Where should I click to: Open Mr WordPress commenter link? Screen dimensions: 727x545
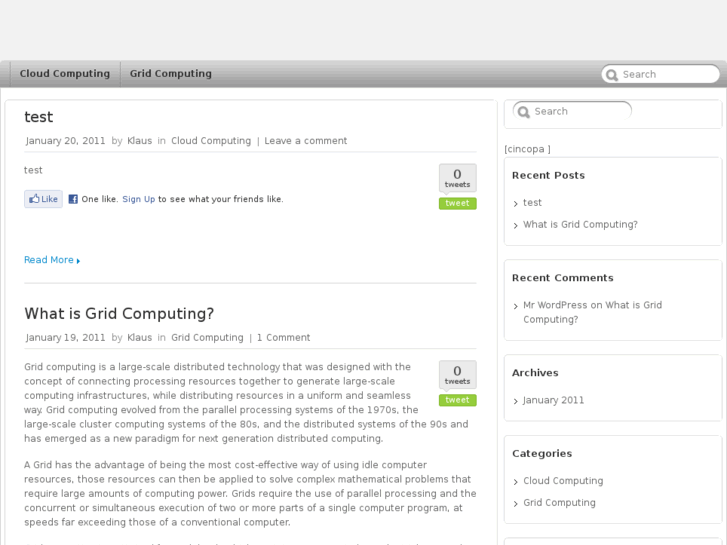pos(555,305)
